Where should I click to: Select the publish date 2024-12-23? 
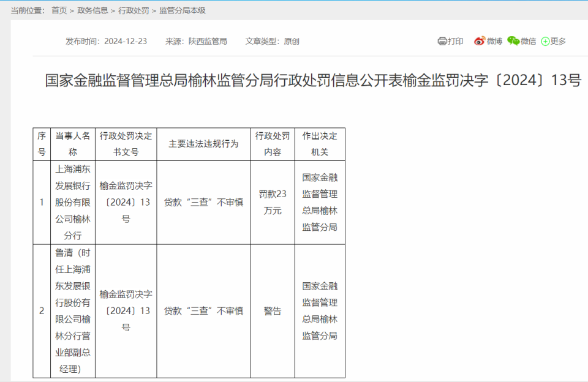tap(125, 41)
